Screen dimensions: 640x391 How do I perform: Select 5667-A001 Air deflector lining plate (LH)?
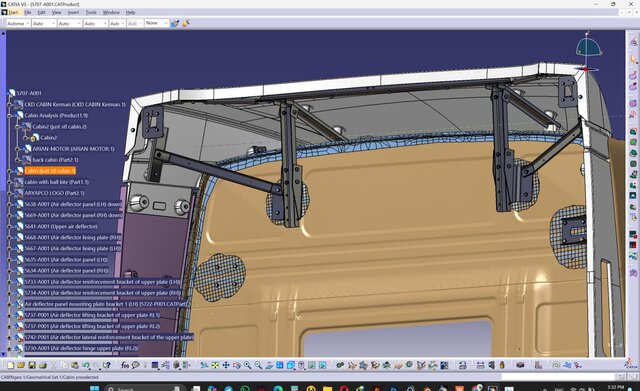coord(73,249)
